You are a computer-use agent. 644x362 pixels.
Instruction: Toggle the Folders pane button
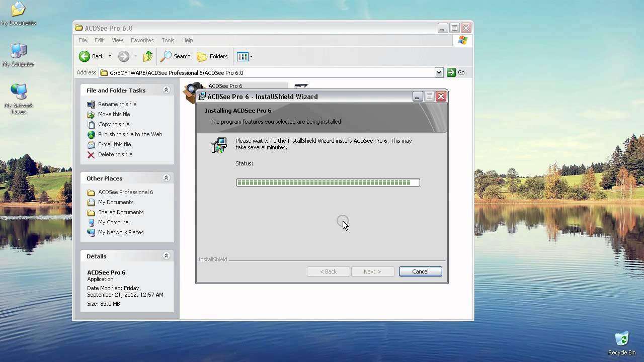(x=212, y=56)
